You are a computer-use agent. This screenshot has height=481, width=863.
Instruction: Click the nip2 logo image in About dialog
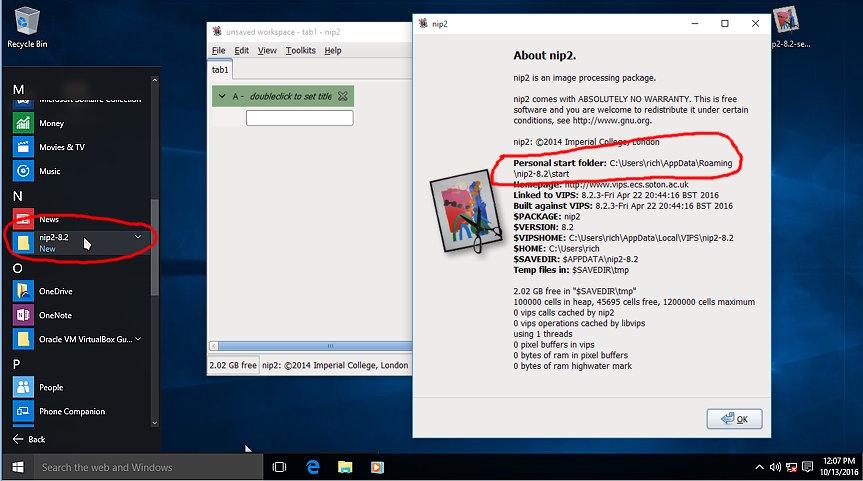pos(466,211)
